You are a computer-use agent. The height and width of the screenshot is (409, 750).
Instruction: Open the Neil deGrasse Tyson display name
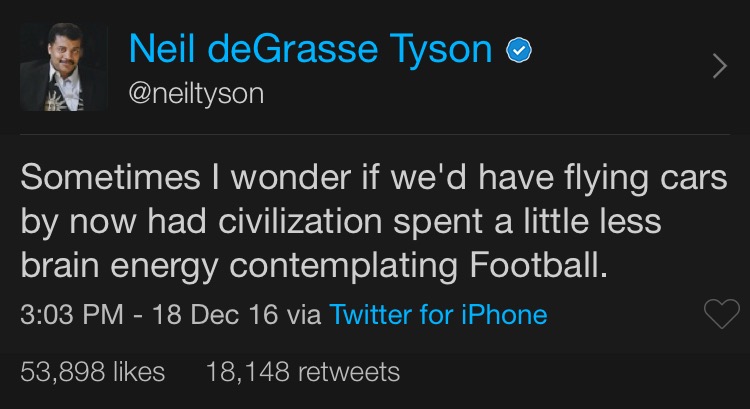(x=310, y=49)
